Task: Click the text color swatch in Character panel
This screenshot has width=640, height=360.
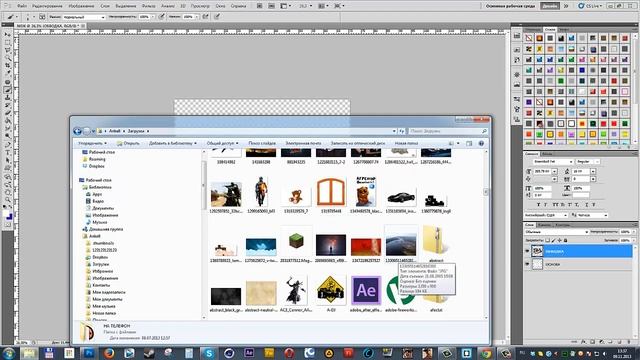Action: click(x=580, y=196)
